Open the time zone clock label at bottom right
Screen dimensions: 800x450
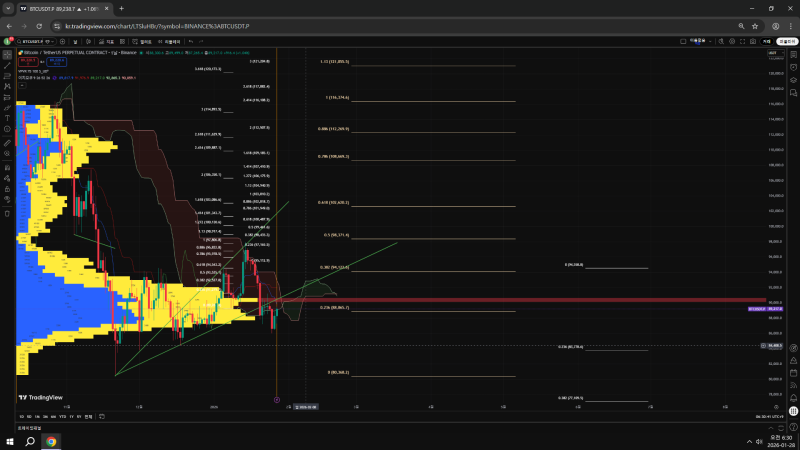click(769, 417)
